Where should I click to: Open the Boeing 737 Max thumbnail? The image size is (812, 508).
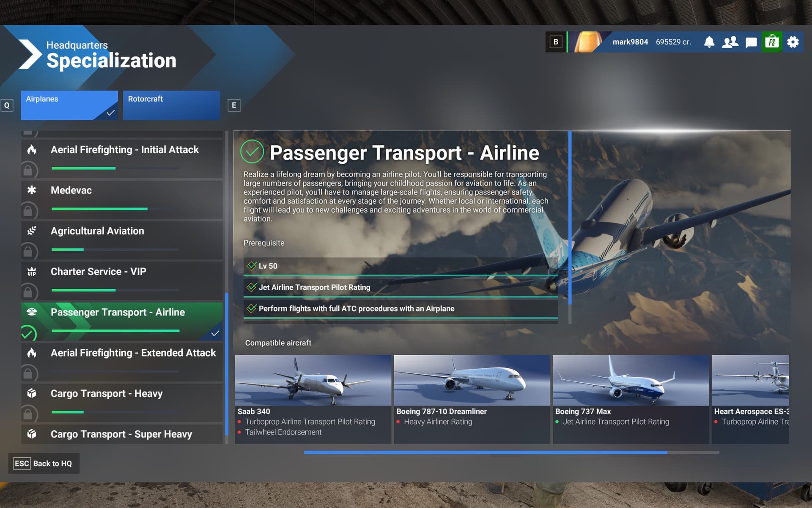click(x=631, y=380)
